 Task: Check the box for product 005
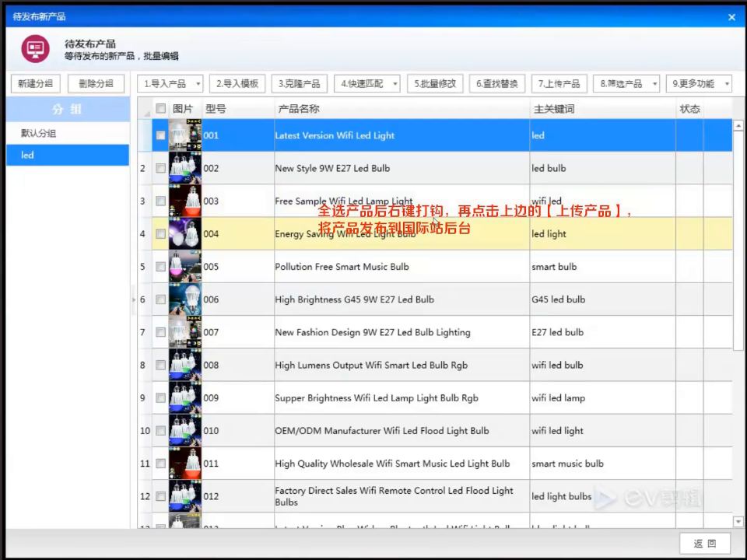coord(160,267)
